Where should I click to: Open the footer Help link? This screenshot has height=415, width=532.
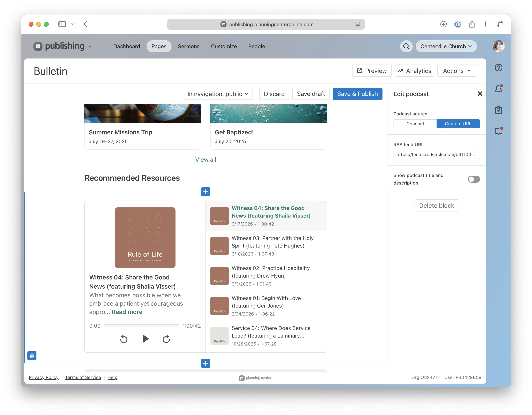[x=112, y=377]
